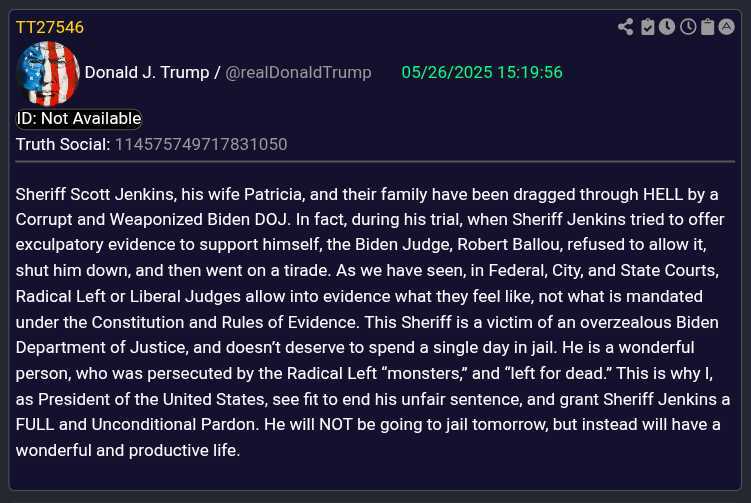Image resolution: width=751 pixels, height=503 pixels.
Task: Open post number TT27546
Action: point(50,27)
